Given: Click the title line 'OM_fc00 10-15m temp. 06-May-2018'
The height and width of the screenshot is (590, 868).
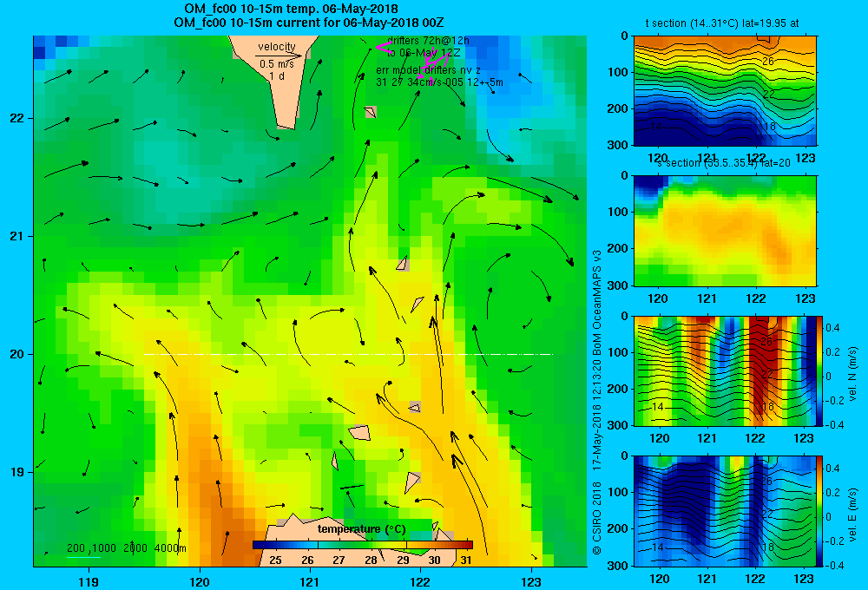Looking at the screenshot, I should click(291, 9).
